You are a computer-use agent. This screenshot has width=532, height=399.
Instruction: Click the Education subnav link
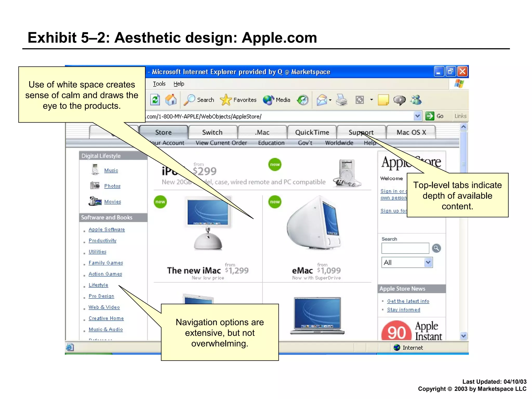point(271,143)
